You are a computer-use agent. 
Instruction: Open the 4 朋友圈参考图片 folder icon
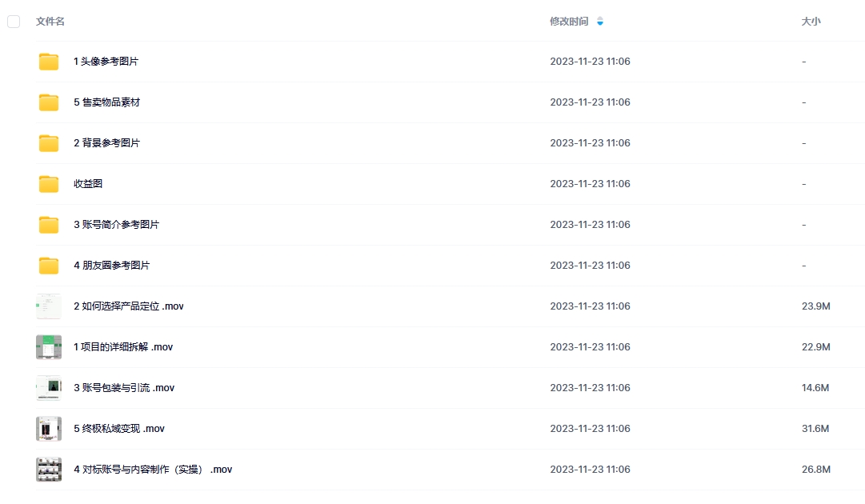click(49, 266)
